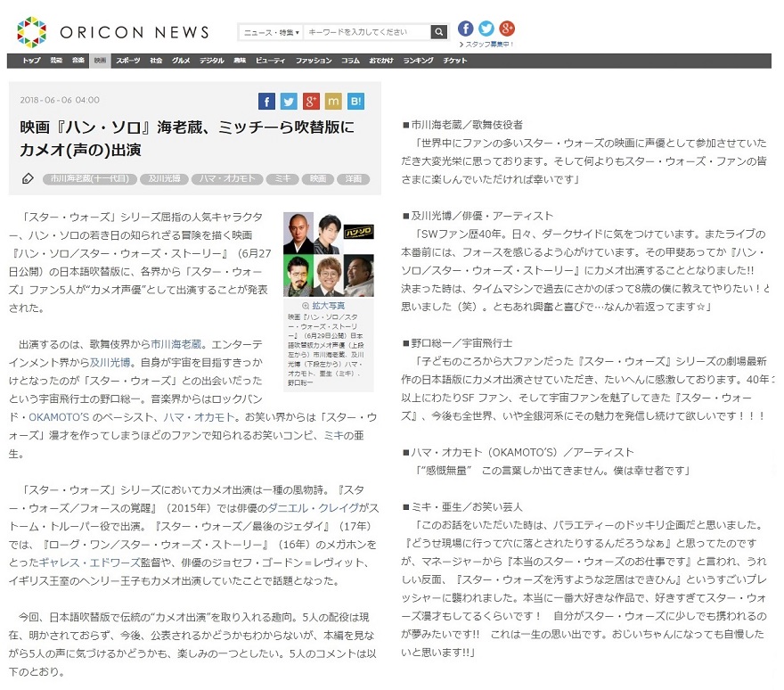784x690 pixels.
Task: Share the article on mixi
Action: [x=333, y=102]
